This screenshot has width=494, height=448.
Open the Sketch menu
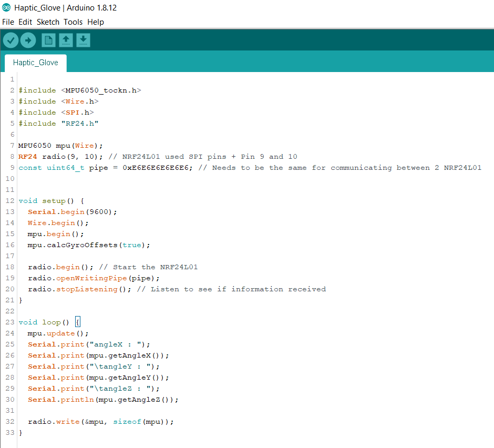coord(48,22)
